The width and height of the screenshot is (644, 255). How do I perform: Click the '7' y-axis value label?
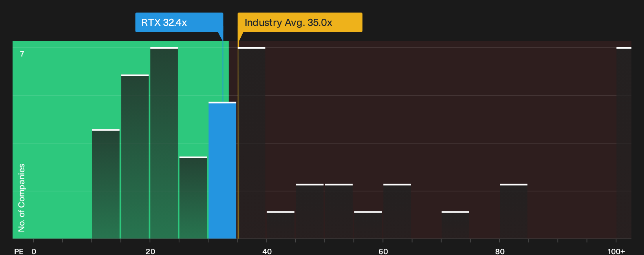pos(22,54)
